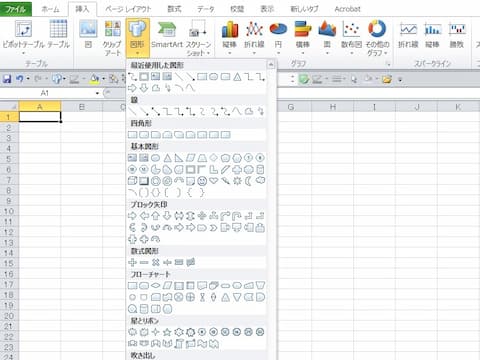The image size is (480, 360).
Task: Switch to the Data (データ) tab
Action: click(x=205, y=9)
